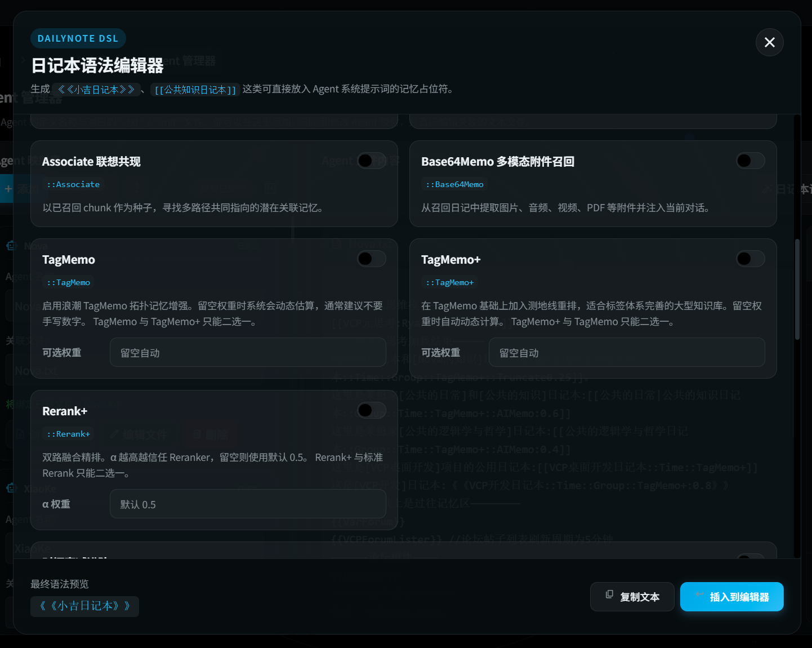The width and height of the screenshot is (812, 648).
Task: Click the Rerank+ card title
Action: pyautogui.click(x=65, y=411)
